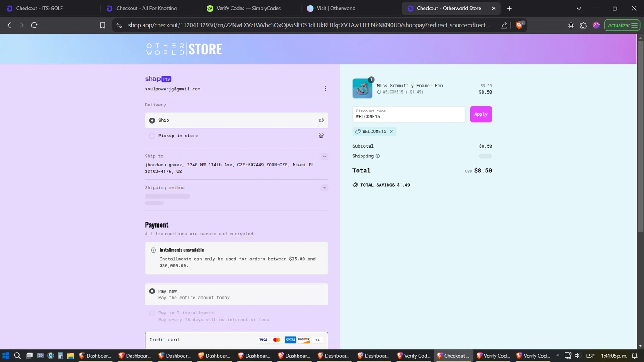
Task: Open the Windows Start menu
Action: 6,356
